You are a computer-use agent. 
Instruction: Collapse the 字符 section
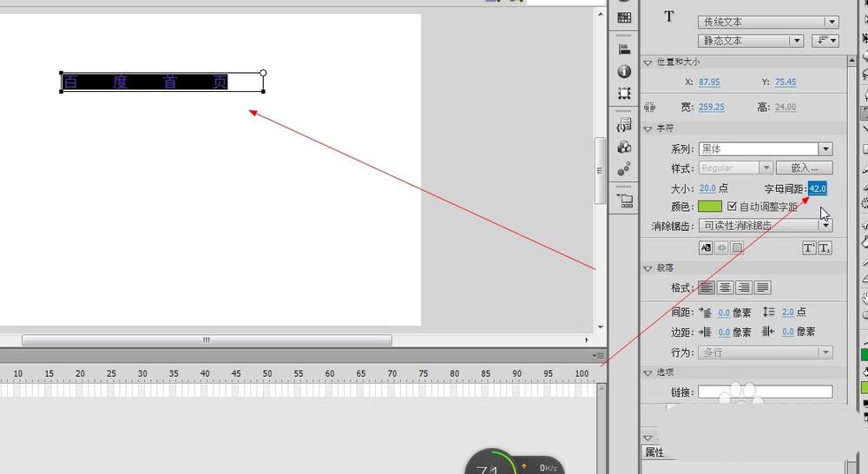(648, 128)
